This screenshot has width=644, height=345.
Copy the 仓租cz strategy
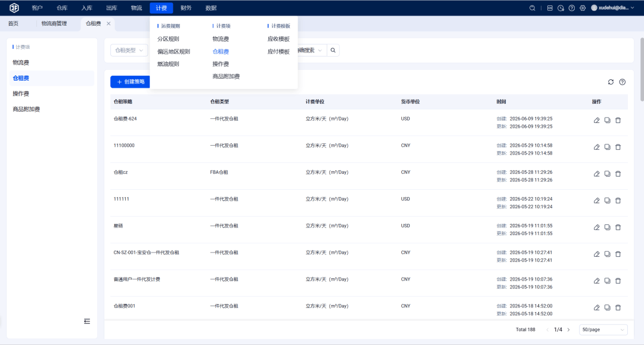[x=607, y=174]
